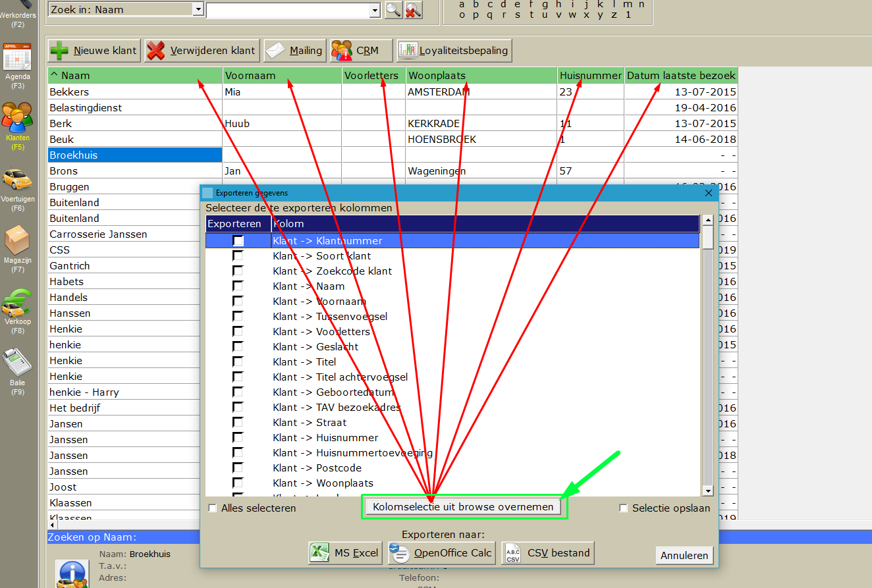Open the CRM button
The image size is (872, 588).
[x=361, y=50]
